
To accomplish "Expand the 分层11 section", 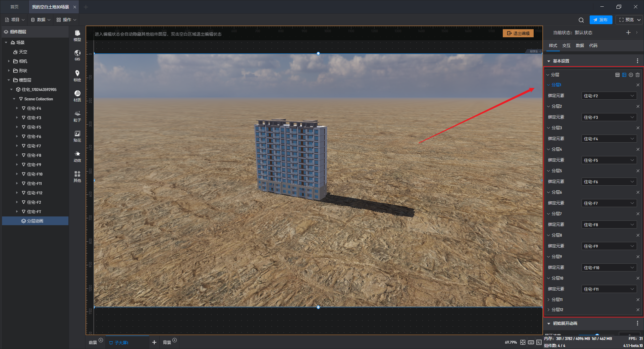I will [549, 300].
